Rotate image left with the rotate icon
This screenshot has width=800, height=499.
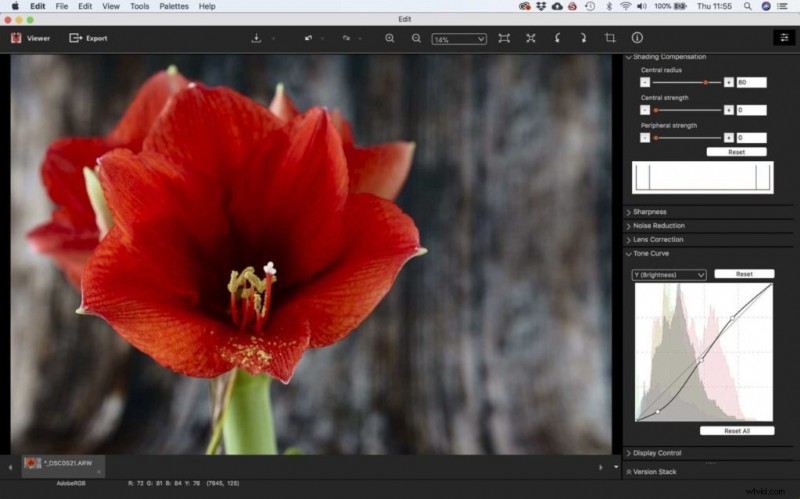coord(557,38)
